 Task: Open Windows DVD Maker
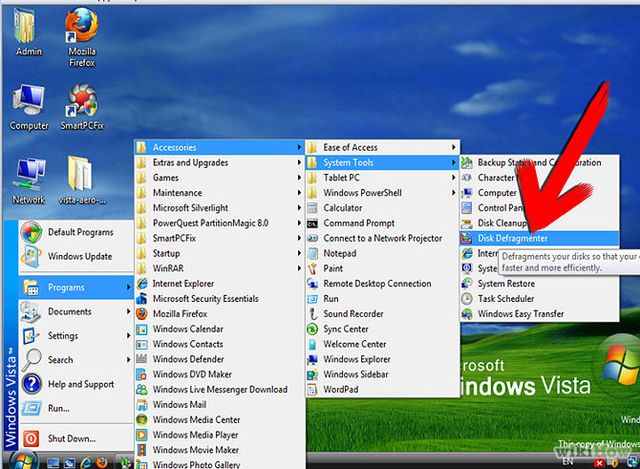[x=220, y=374]
